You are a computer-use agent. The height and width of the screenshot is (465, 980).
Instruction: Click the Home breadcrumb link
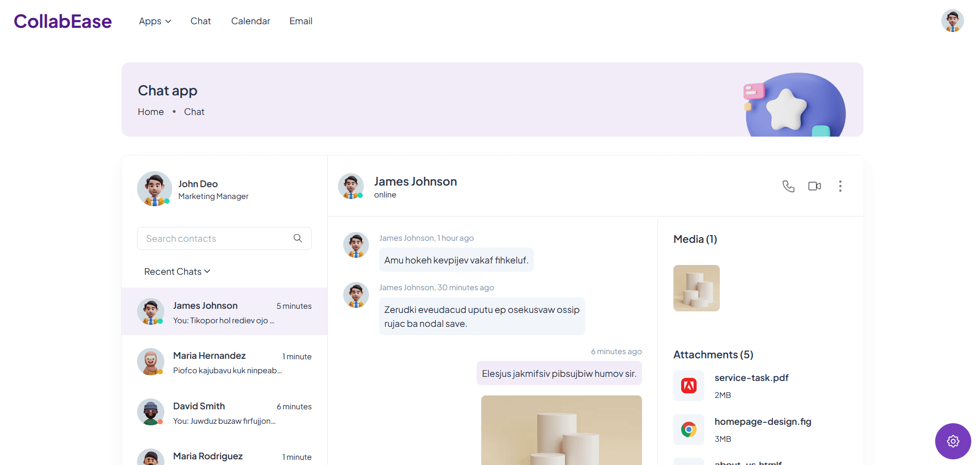point(150,112)
